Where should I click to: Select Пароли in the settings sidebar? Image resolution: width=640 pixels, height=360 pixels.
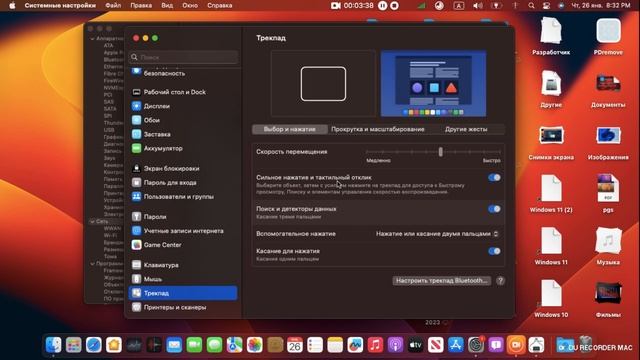click(183, 217)
